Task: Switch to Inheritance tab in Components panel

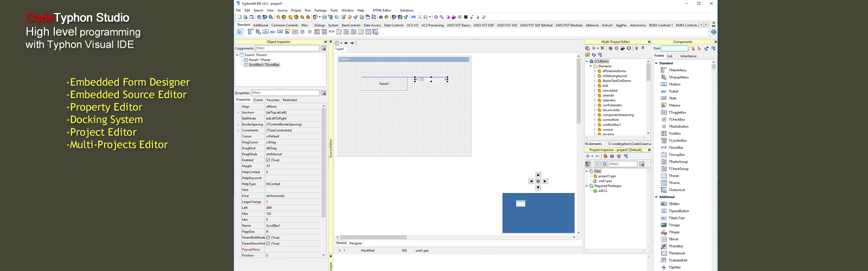Action: 688,56
